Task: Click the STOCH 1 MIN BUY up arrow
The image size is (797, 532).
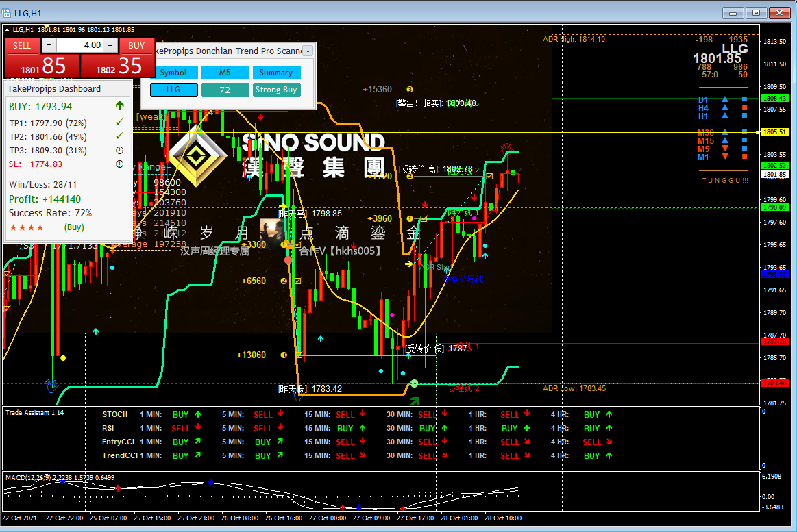Action: (x=198, y=414)
